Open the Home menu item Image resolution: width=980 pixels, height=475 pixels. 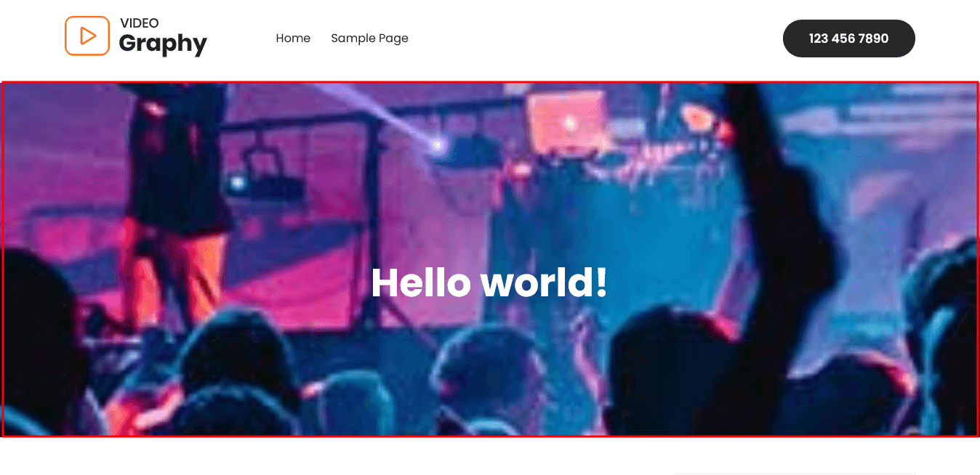pyautogui.click(x=293, y=38)
